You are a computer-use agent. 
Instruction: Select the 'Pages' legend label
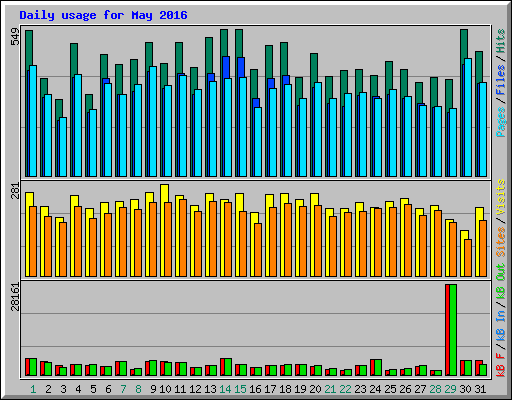(501, 122)
